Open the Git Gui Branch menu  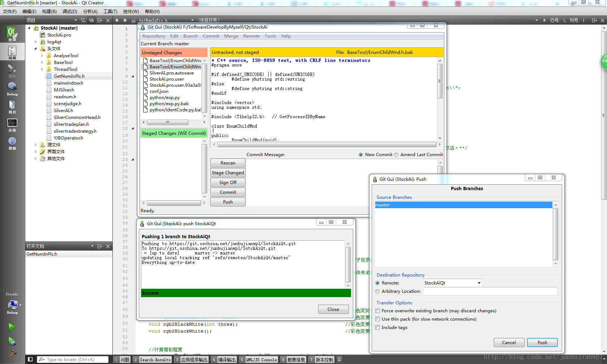(191, 36)
